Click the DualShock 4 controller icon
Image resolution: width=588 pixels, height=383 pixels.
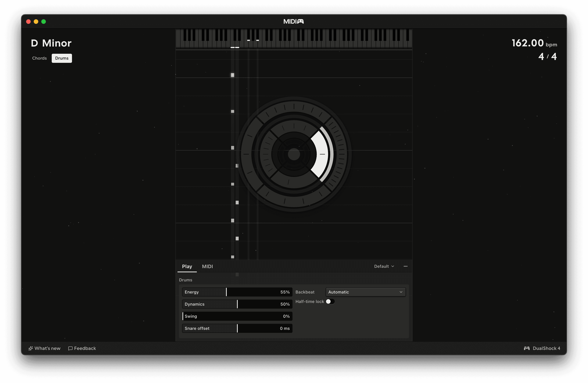526,348
